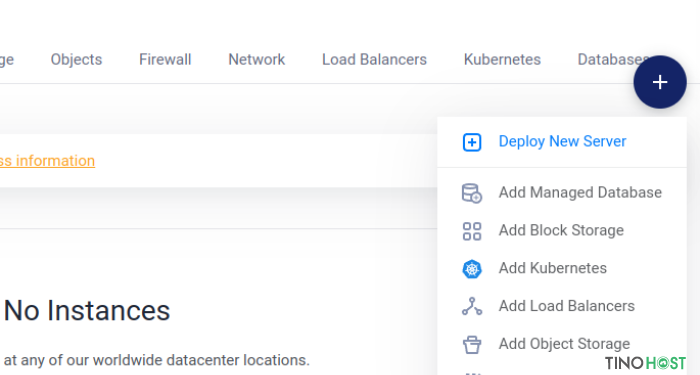Screen dimensions: 700x375
Task: Go to the Load Balancers tab
Action: [x=375, y=59]
